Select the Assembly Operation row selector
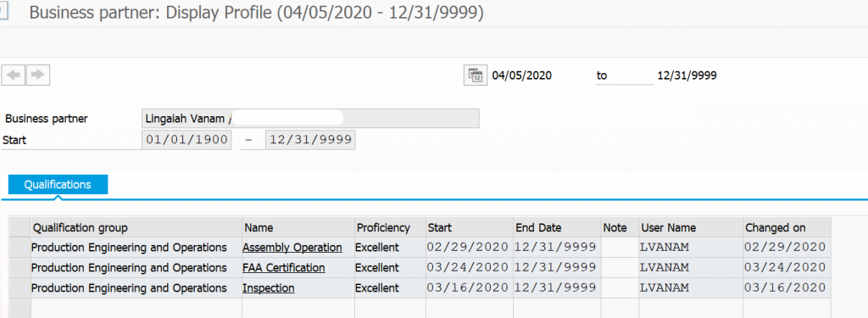868x318 pixels. [20, 248]
